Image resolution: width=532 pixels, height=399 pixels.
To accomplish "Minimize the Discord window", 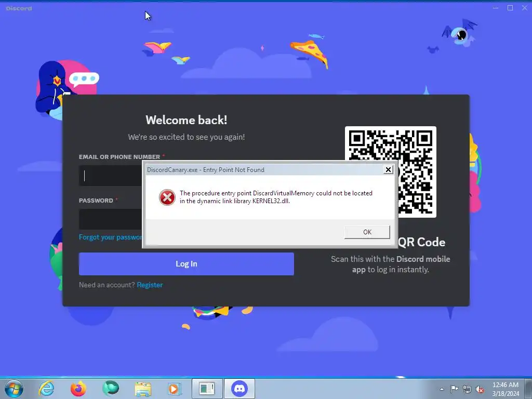I will tap(496, 8).
